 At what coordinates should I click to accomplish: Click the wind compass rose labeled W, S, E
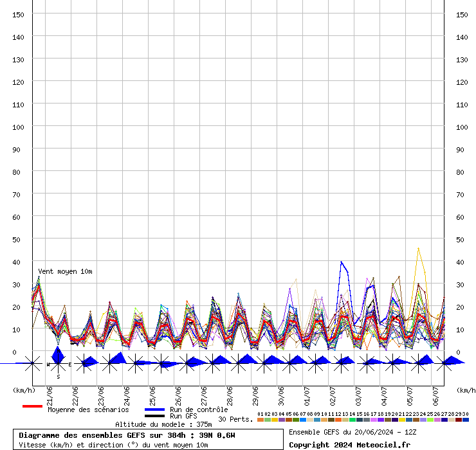pos(58,364)
